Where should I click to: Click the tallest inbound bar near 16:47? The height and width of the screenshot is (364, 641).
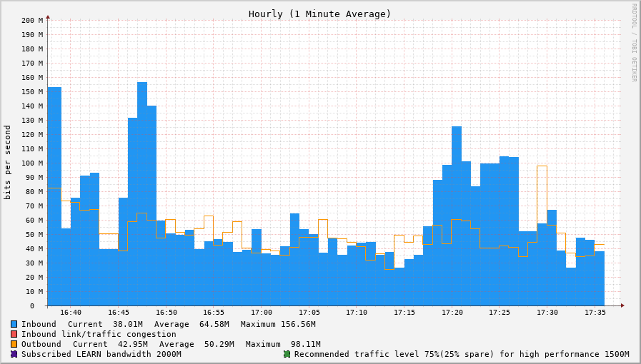pos(142,193)
